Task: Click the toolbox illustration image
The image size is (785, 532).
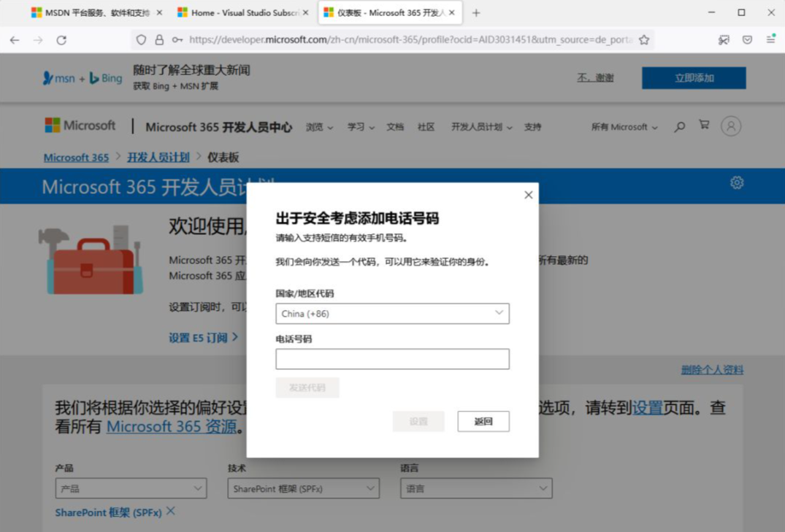Action: [x=90, y=261]
